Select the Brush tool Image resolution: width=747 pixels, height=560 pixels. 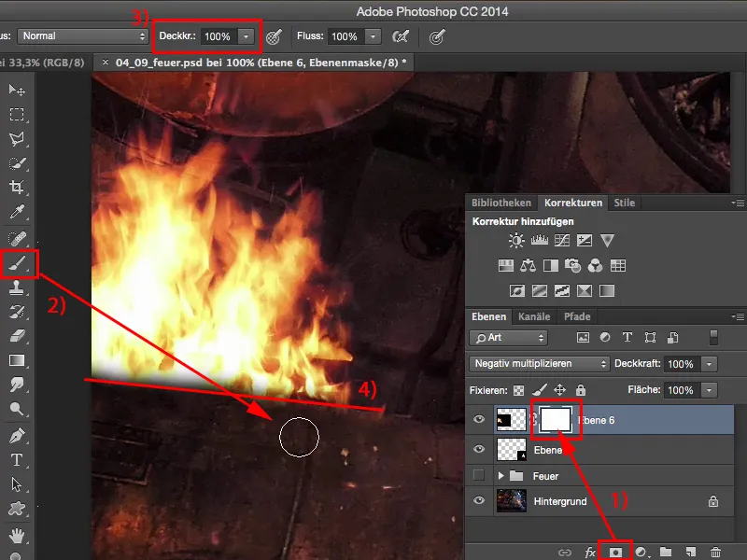[18, 263]
